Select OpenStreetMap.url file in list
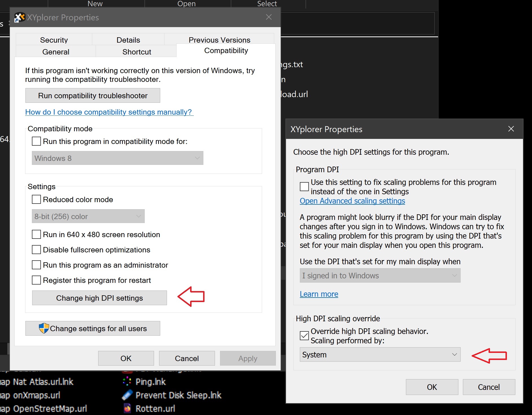 pyautogui.click(x=50, y=409)
